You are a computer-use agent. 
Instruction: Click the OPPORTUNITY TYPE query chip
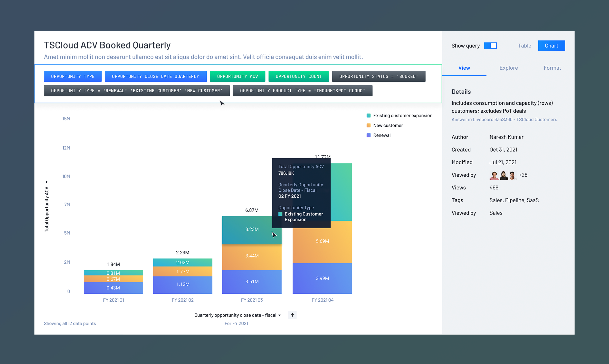(73, 76)
